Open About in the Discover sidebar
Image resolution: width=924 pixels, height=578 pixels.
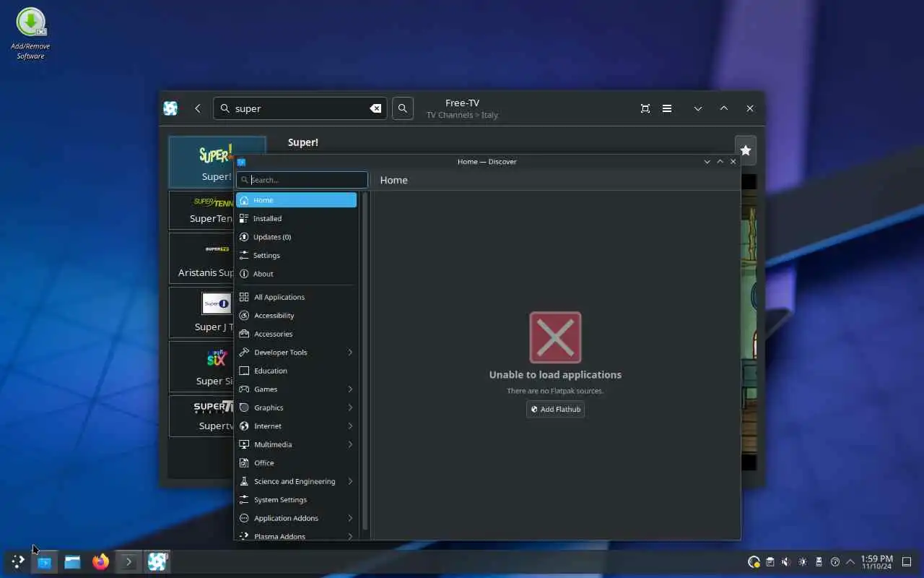tap(296, 274)
